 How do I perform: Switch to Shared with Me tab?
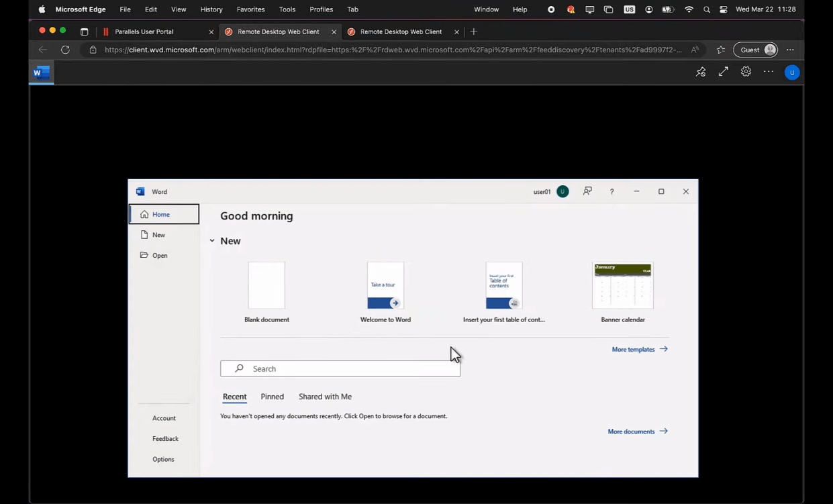pos(325,397)
